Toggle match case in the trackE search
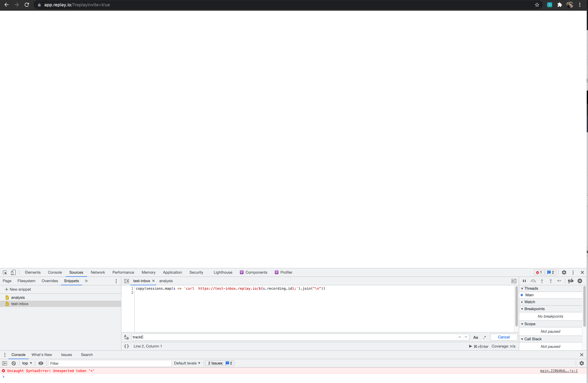Screen dimensions: 588x383 click(x=475, y=337)
